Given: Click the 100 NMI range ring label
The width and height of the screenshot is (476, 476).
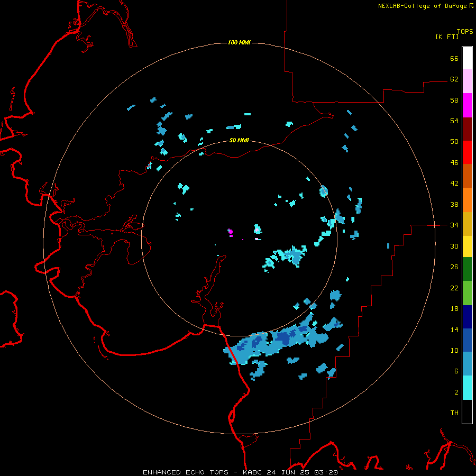Looking at the screenshot, I should coord(239,42).
